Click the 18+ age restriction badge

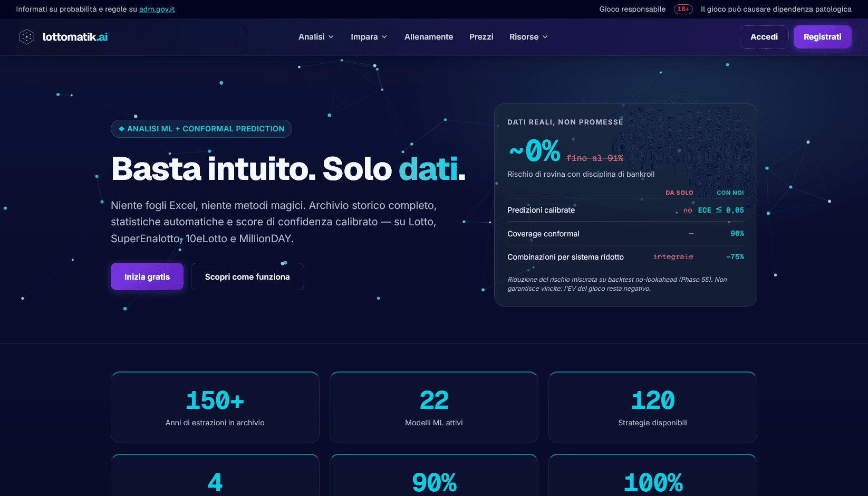(683, 9)
